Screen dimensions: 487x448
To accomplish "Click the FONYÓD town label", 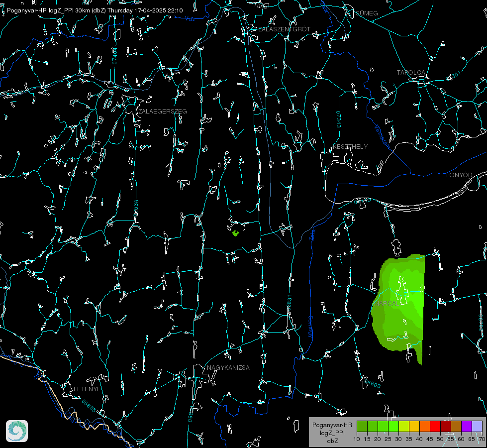I will (x=459, y=175).
